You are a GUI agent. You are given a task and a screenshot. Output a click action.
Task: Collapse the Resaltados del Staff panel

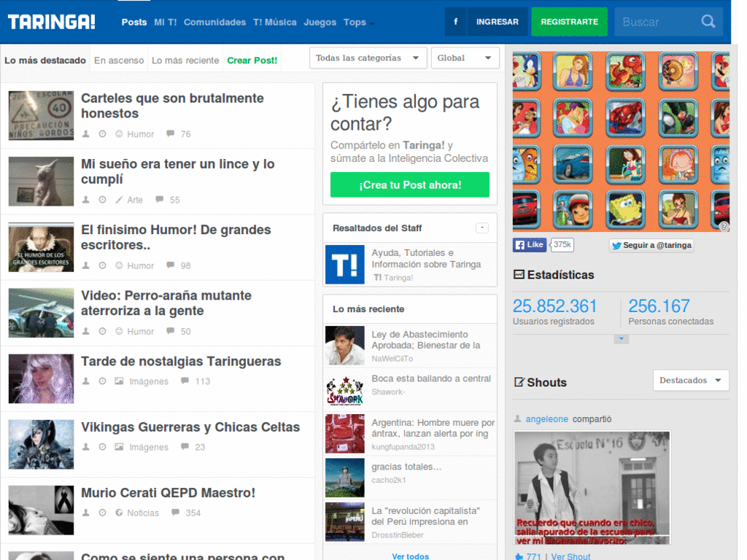click(x=482, y=228)
